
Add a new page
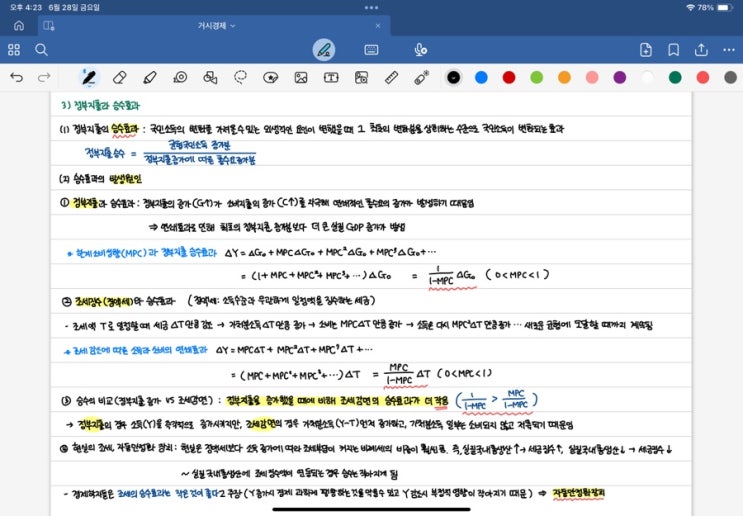pyautogui.click(x=646, y=50)
